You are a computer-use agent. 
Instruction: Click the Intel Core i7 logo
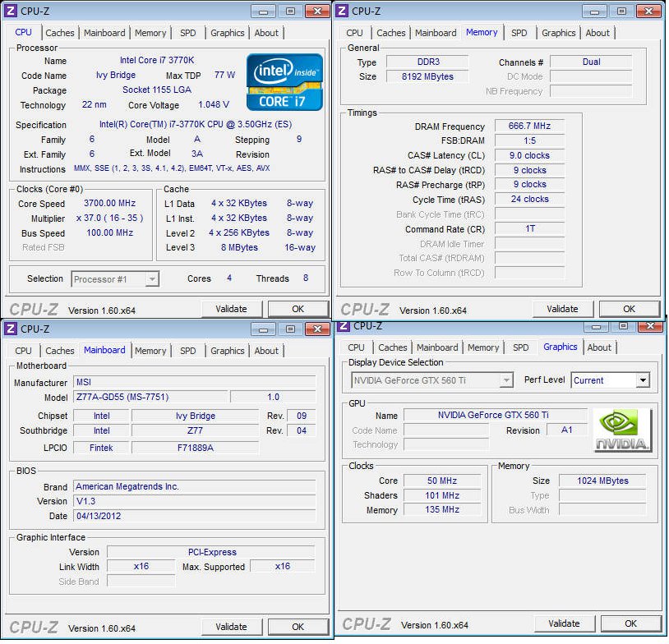pos(284,81)
